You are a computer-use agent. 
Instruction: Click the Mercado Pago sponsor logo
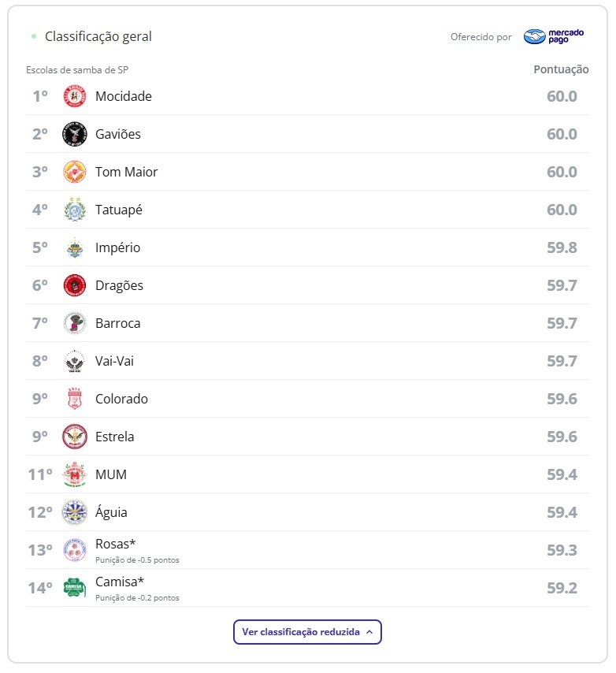click(554, 36)
